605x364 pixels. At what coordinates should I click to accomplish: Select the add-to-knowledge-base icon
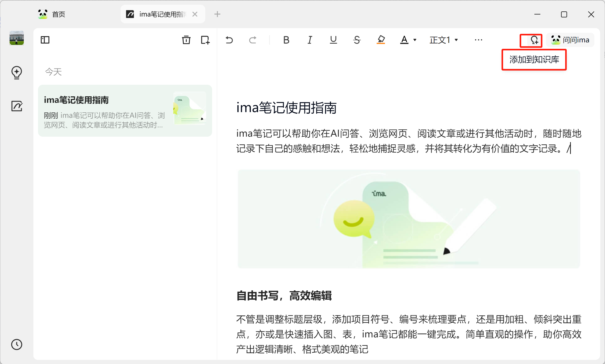(x=531, y=41)
